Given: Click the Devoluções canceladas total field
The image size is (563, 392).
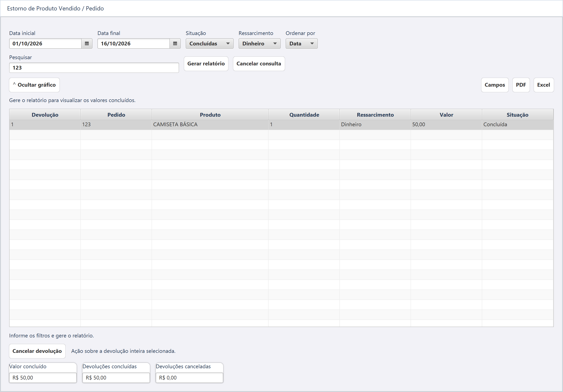Looking at the screenshot, I should coord(189,378).
